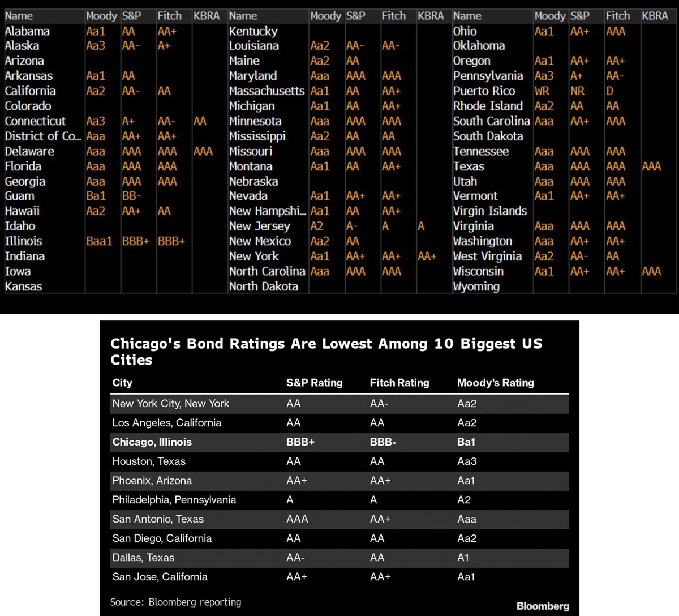This screenshot has width=679, height=616.
Task: Click the S&P Rating column header
Action: click(x=314, y=383)
